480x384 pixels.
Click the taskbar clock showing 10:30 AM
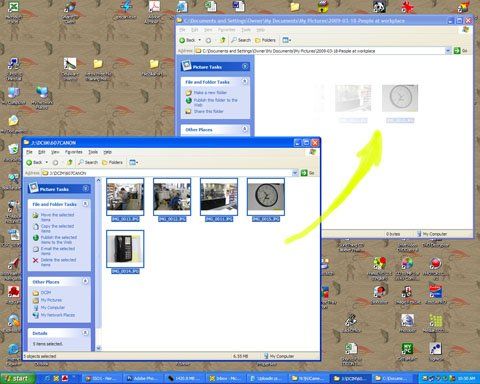466,378
